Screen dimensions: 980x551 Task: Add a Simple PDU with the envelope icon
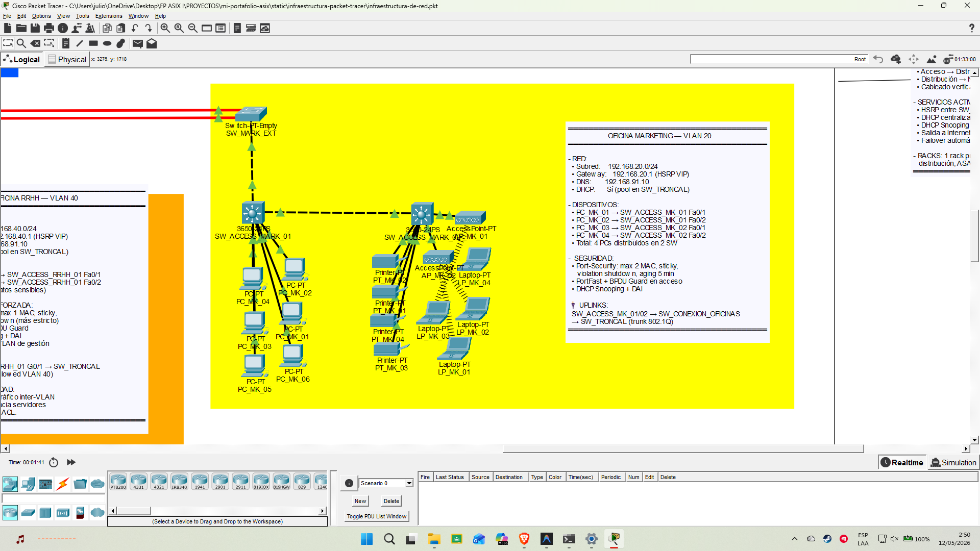pyautogui.click(x=138, y=43)
